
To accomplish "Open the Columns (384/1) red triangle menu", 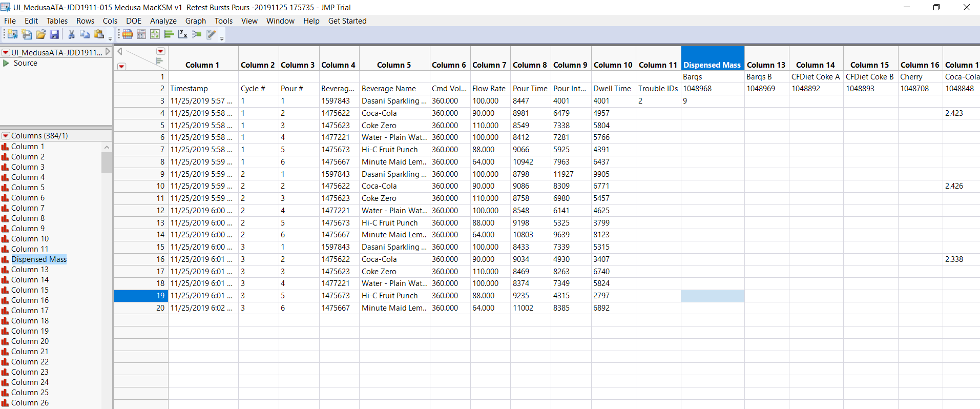I will coord(6,136).
